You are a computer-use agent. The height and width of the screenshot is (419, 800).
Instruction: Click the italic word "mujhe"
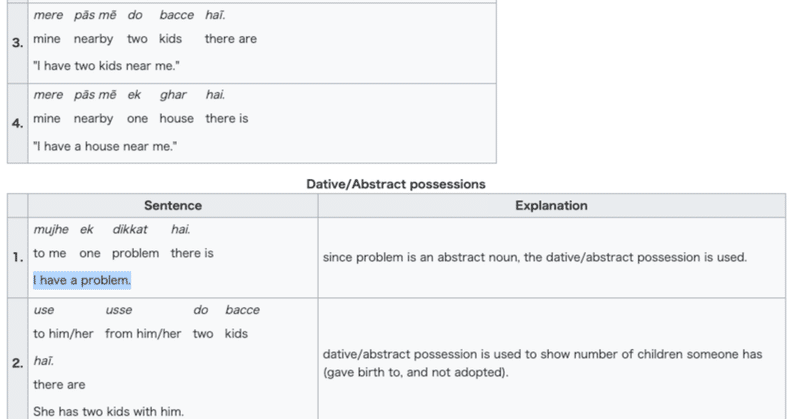click(x=50, y=229)
